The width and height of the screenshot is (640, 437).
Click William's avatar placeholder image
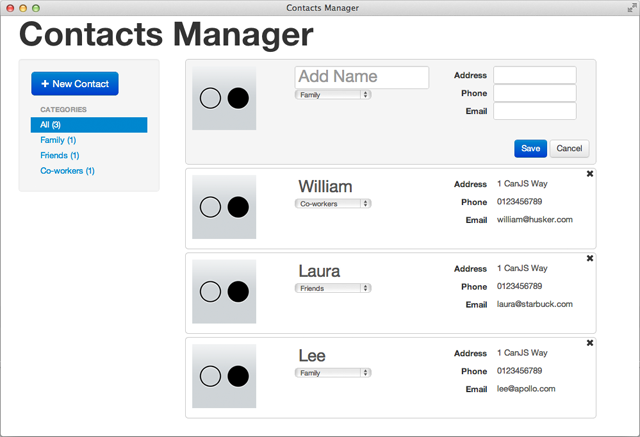[224, 207]
